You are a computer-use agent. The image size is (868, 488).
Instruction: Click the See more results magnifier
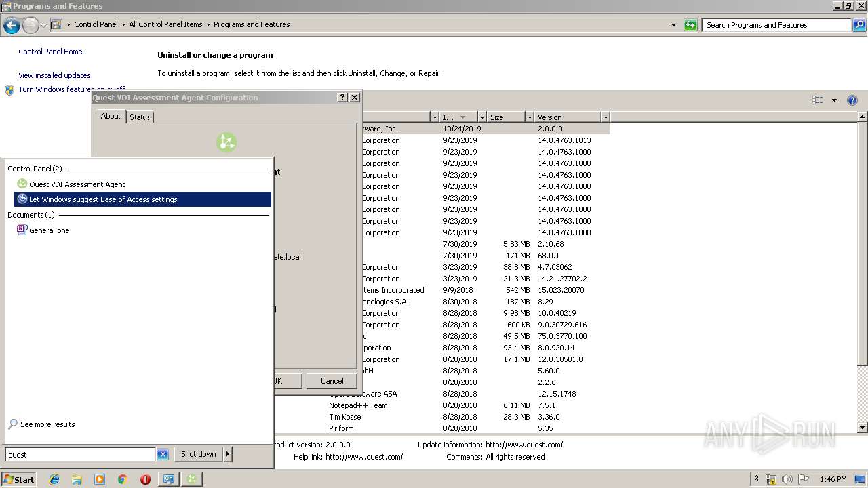(x=13, y=424)
